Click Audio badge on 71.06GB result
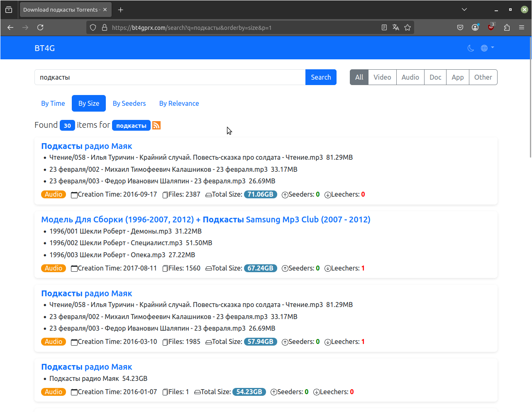This screenshot has width=532, height=412. tap(54, 194)
